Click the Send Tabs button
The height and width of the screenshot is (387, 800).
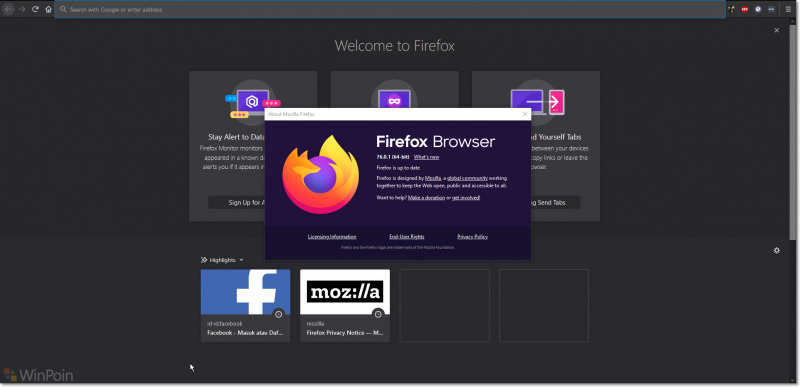tap(556, 202)
